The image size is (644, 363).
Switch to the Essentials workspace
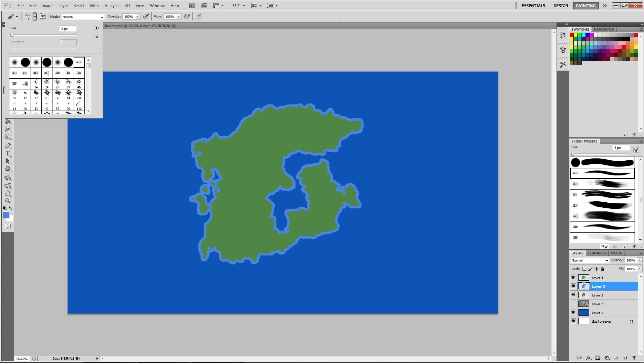[533, 6]
